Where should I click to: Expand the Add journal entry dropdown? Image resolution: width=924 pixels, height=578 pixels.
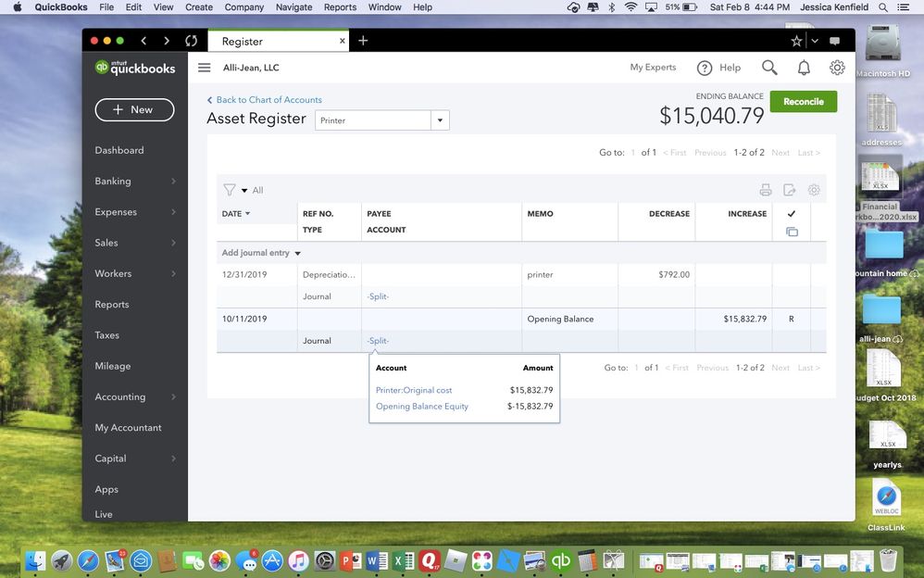coord(297,253)
